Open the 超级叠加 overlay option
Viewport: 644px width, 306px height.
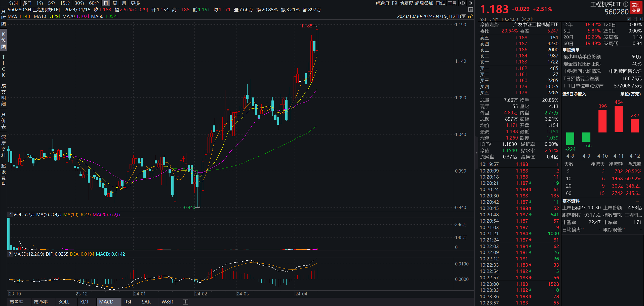coord(424,3)
